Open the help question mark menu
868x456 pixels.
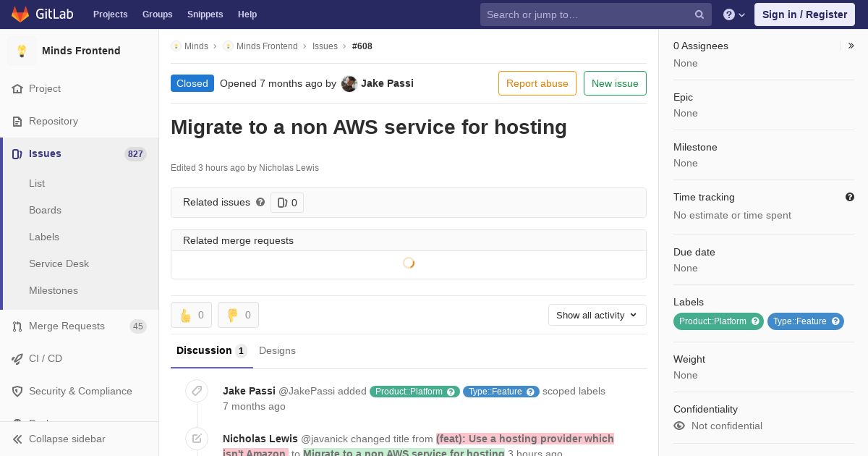click(734, 14)
